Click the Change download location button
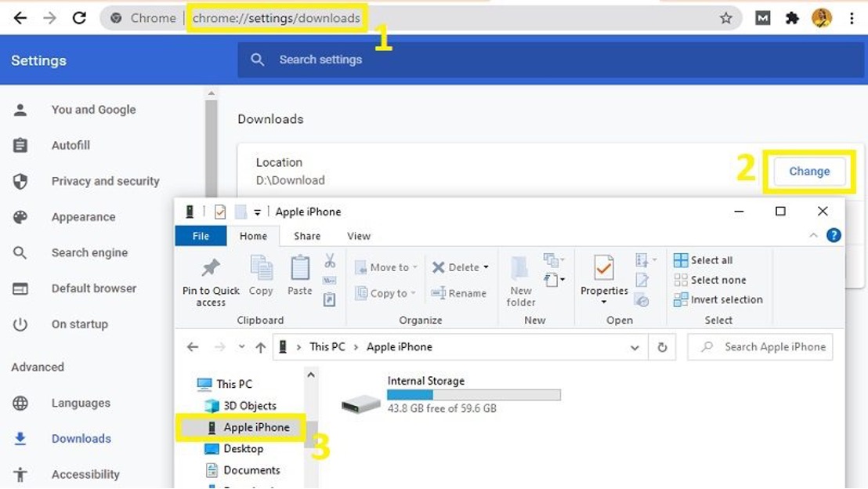 [x=809, y=172]
